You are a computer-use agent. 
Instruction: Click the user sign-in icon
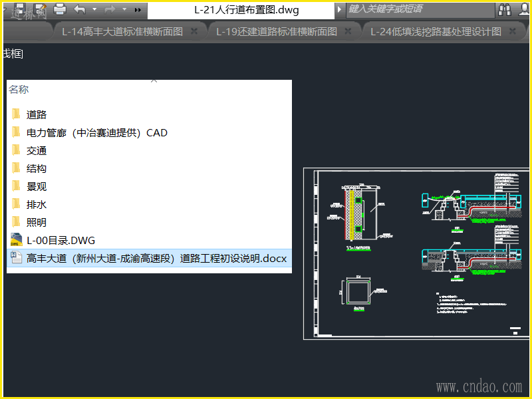click(x=524, y=9)
